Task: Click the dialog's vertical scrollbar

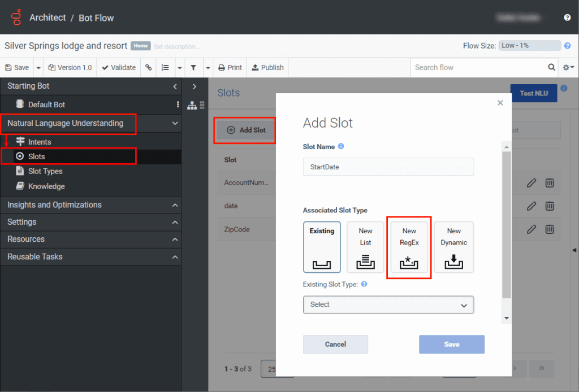Action: point(507,226)
